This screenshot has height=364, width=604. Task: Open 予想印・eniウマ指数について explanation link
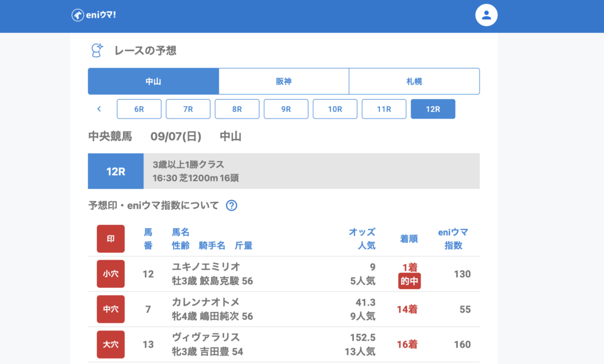(153, 205)
